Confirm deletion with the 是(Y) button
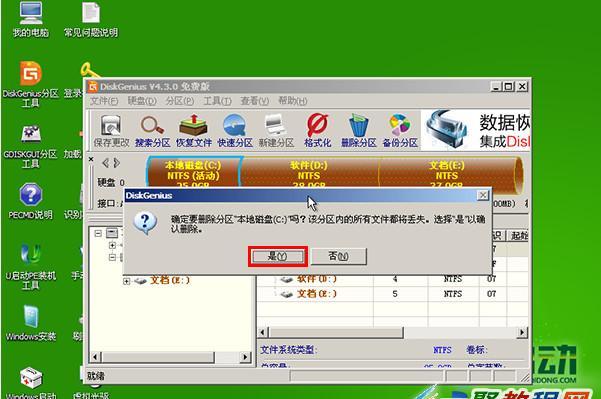This screenshot has height=399, width=601. (278, 256)
